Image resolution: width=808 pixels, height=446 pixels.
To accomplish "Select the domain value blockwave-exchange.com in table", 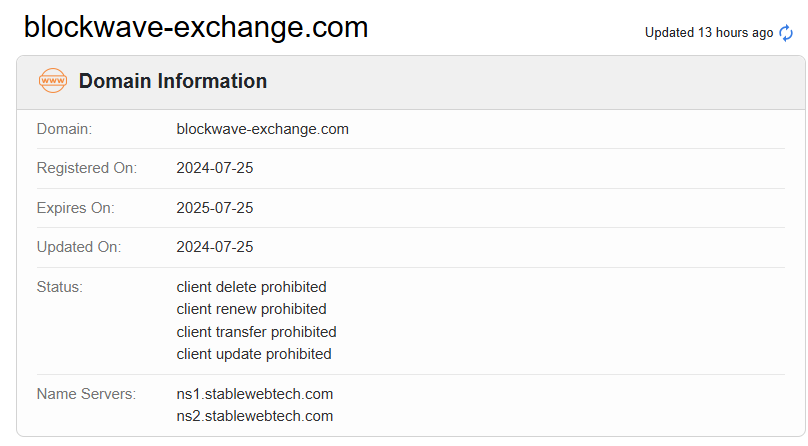I will [262, 129].
